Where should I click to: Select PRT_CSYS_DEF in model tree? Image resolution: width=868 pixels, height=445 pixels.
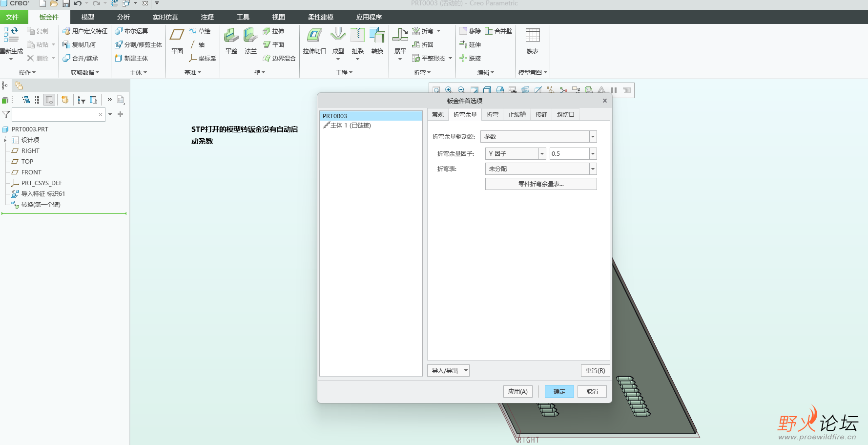click(x=41, y=183)
